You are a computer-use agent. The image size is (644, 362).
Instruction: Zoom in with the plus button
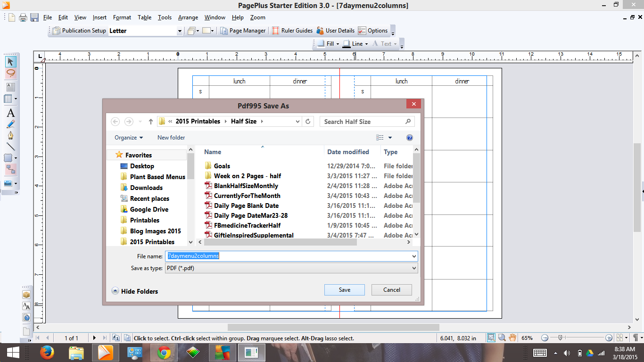pos(609,338)
